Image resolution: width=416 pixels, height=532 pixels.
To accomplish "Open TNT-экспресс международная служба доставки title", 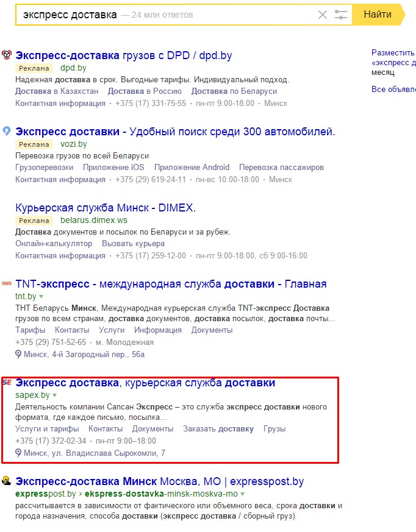I will 171,283.
